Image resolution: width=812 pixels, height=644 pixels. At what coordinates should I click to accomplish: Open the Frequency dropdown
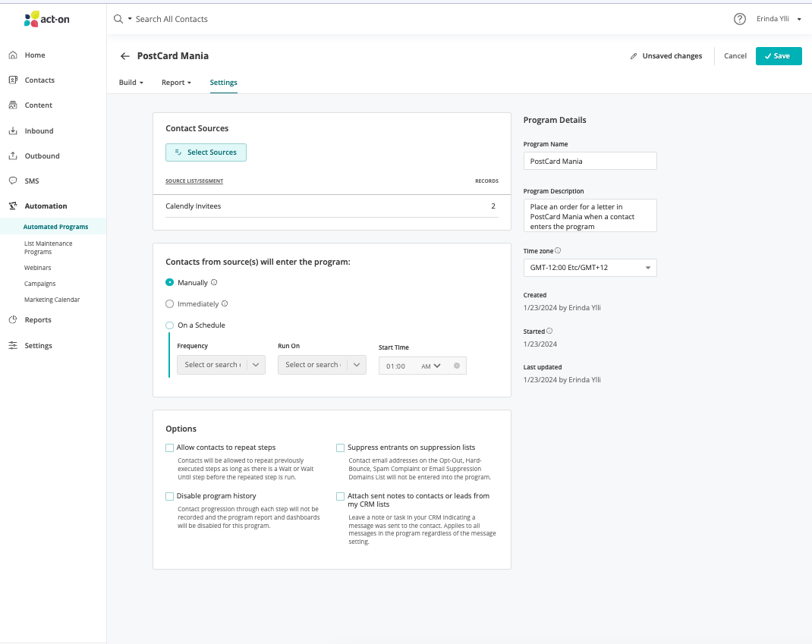coord(221,364)
